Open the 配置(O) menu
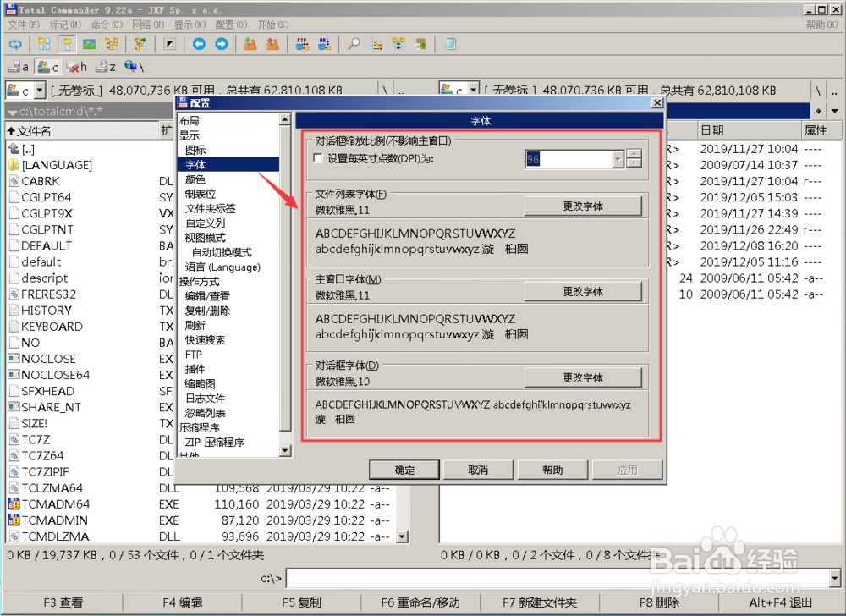Screen dimensions: 846x616 (x=232, y=25)
